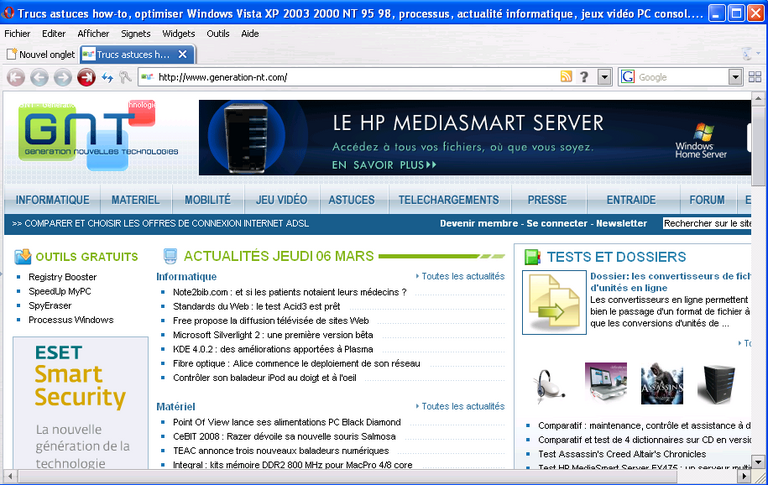Open the closed tabs trash icon
The height and width of the screenshot is (485, 768).
(x=748, y=53)
